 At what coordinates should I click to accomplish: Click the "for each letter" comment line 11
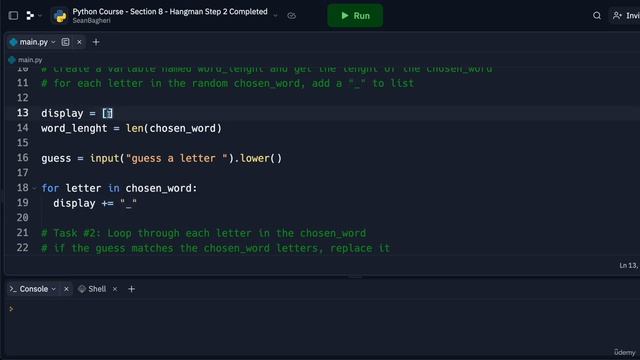(x=227, y=84)
